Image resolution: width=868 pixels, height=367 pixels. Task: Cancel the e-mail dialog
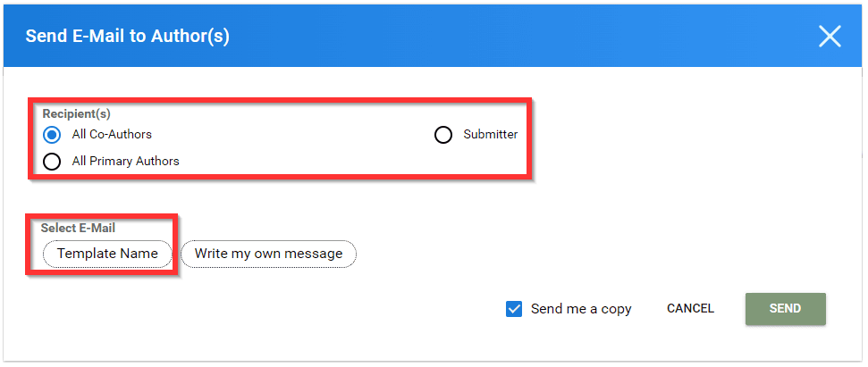point(690,308)
